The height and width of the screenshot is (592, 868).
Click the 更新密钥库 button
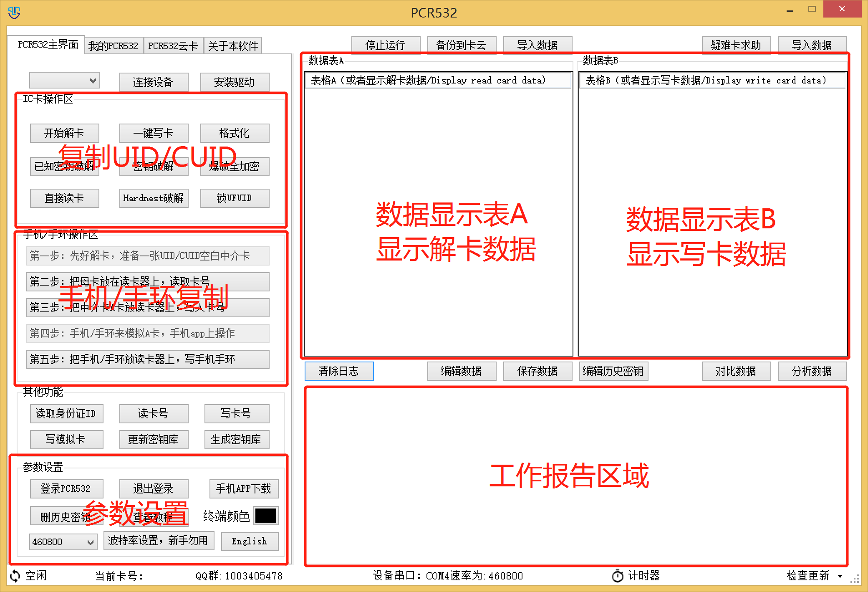154,439
